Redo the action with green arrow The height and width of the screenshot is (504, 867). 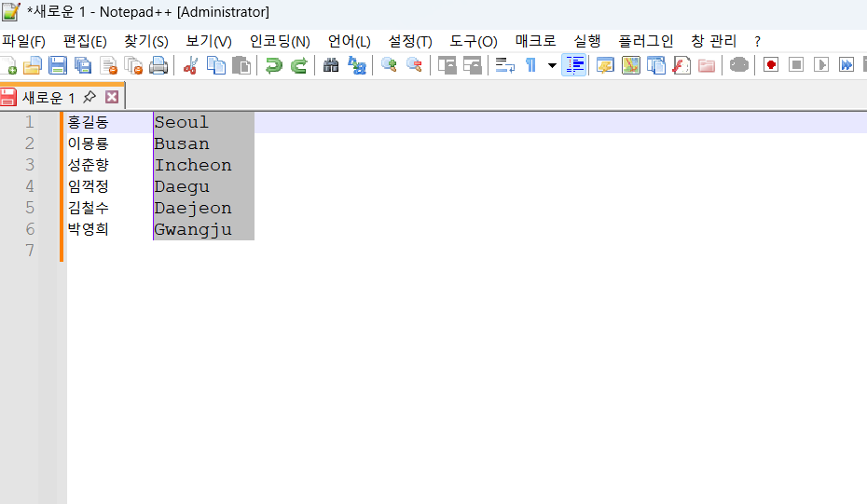tap(298, 65)
